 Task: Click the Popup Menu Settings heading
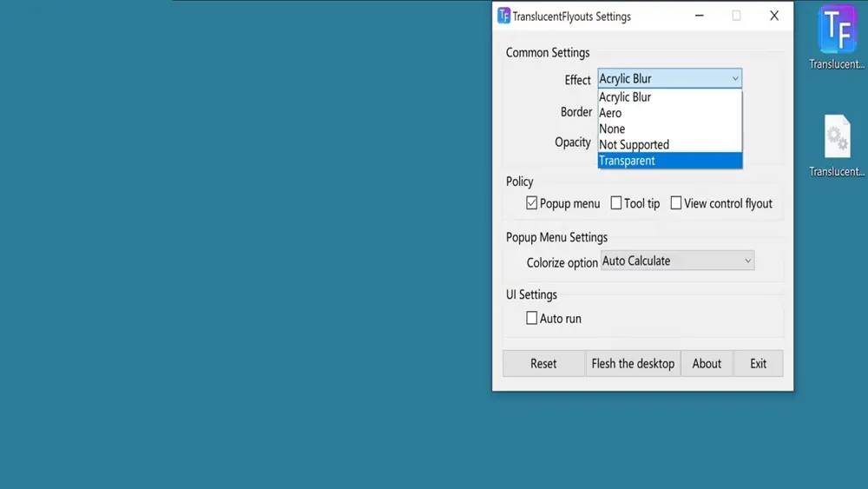tap(556, 237)
